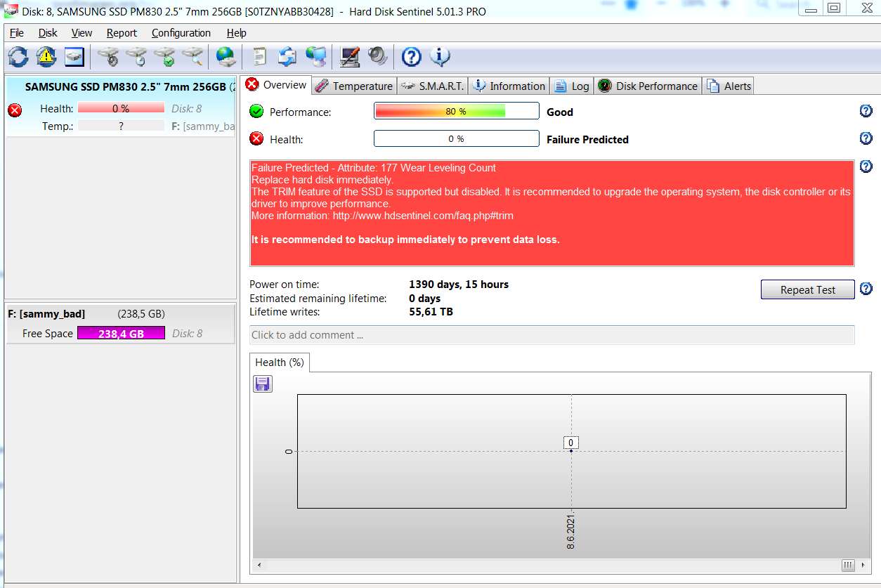
Task: Click the Repeat Test button
Action: [808, 289]
